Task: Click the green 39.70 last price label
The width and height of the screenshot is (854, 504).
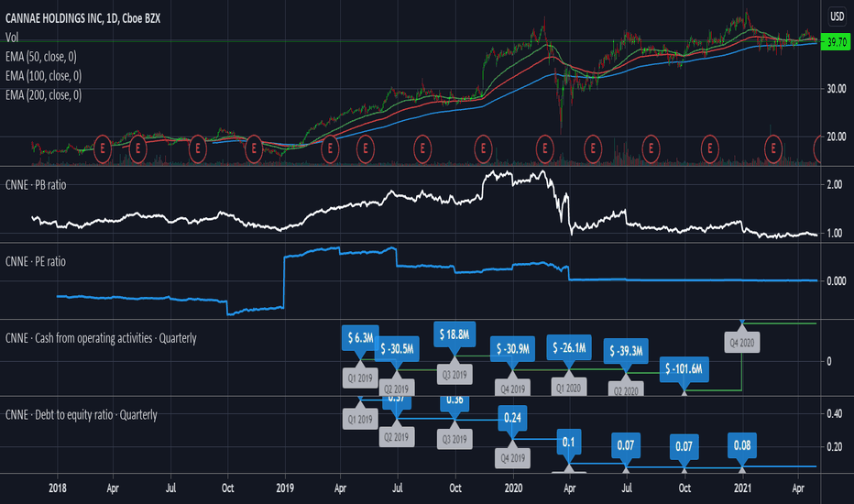Action: click(836, 41)
